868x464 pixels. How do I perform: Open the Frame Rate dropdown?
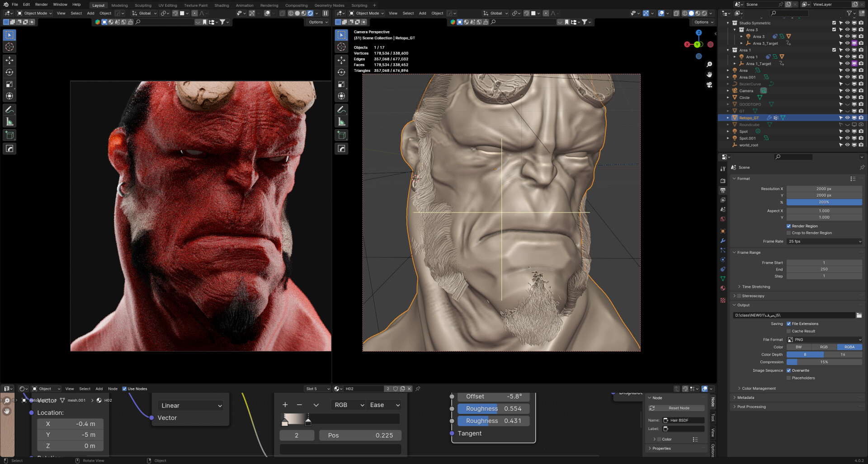click(824, 242)
